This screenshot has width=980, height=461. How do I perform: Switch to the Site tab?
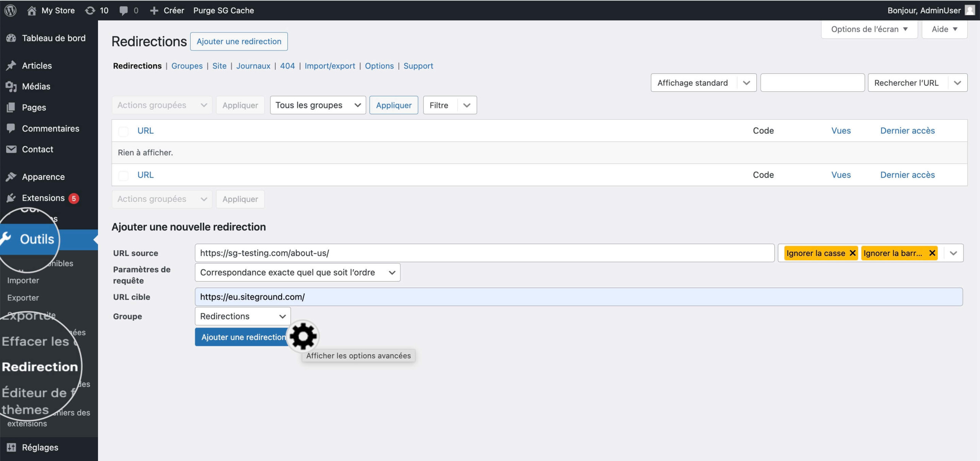click(x=219, y=66)
